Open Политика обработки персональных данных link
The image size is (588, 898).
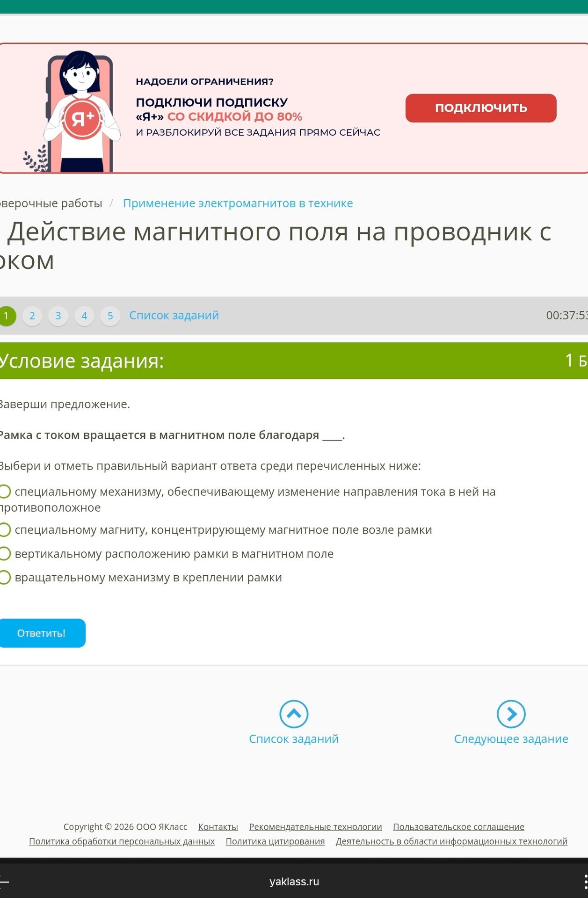(x=122, y=841)
